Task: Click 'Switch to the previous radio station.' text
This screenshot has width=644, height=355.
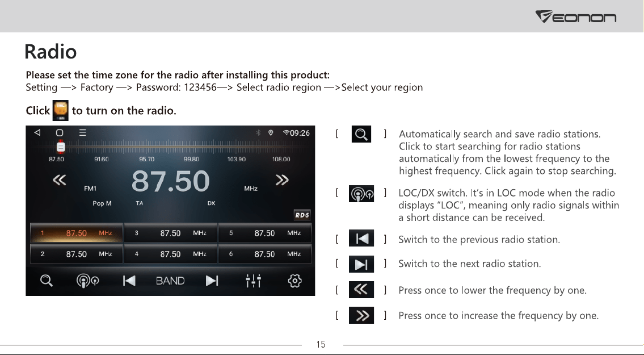Action: 479,239
